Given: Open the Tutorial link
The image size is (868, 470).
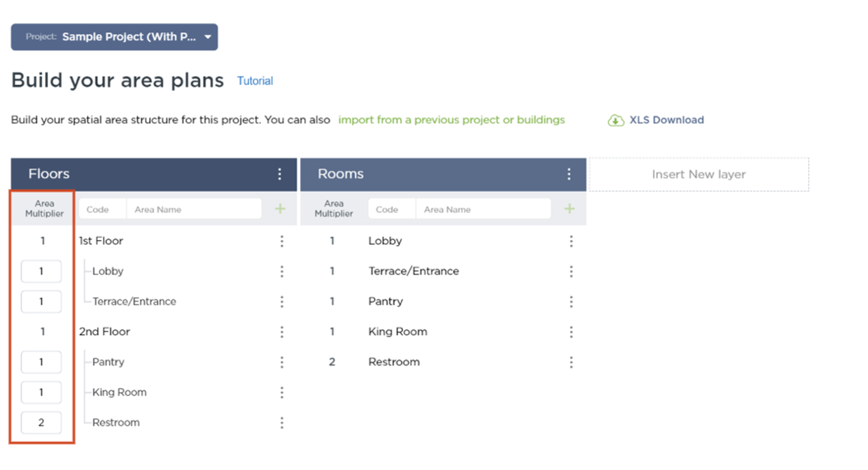Looking at the screenshot, I should pyautogui.click(x=255, y=81).
